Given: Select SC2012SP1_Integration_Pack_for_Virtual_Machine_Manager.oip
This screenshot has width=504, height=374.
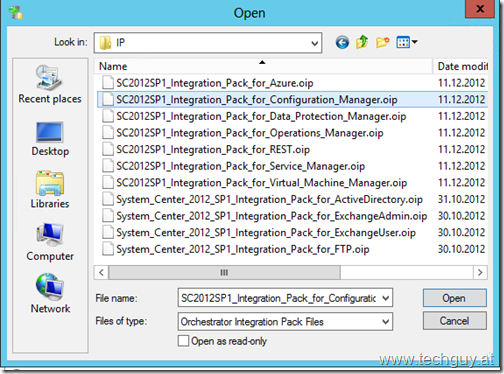Looking at the screenshot, I should (x=261, y=183).
